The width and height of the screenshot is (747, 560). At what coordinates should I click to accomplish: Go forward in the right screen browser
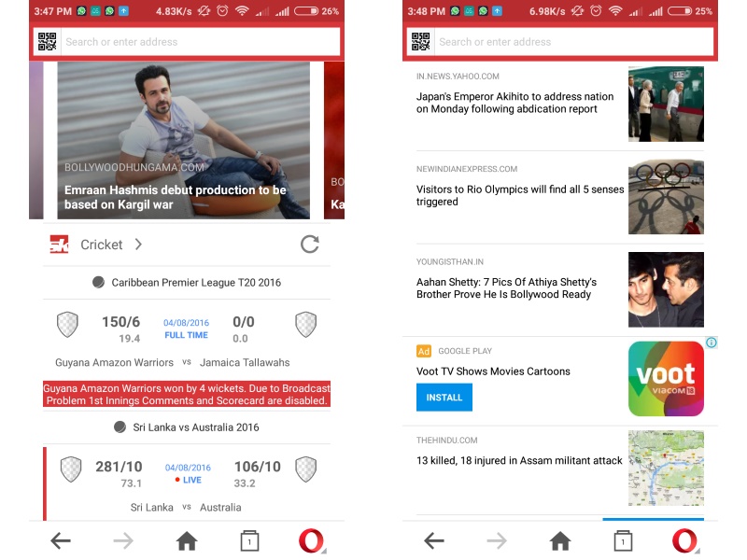[497, 541]
